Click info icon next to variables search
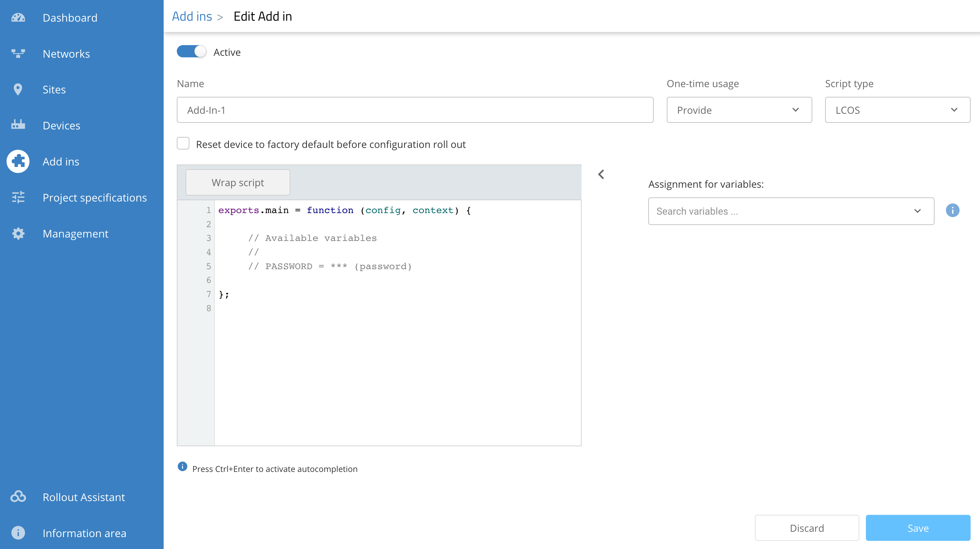980x549 pixels. [952, 211]
